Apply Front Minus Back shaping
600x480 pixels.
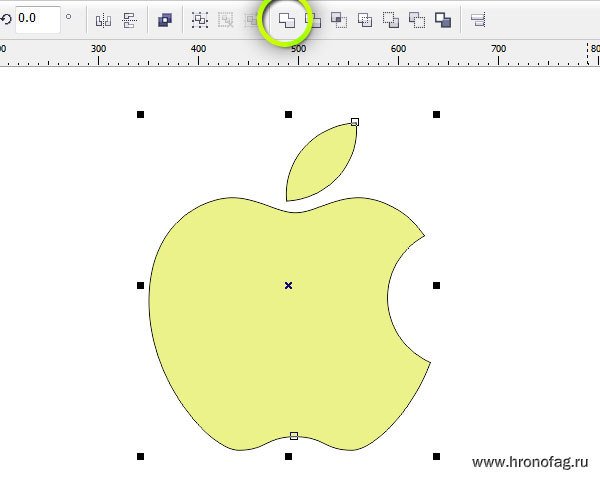[x=391, y=20]
